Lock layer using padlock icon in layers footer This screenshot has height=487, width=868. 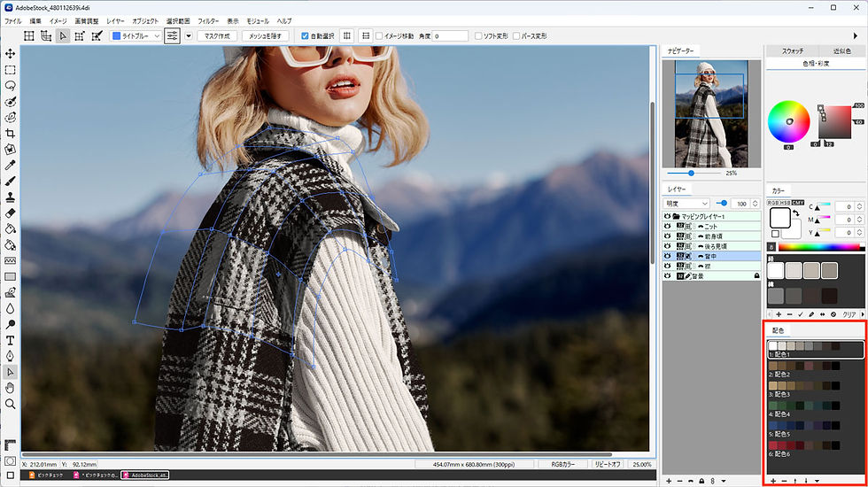[701, 481]
